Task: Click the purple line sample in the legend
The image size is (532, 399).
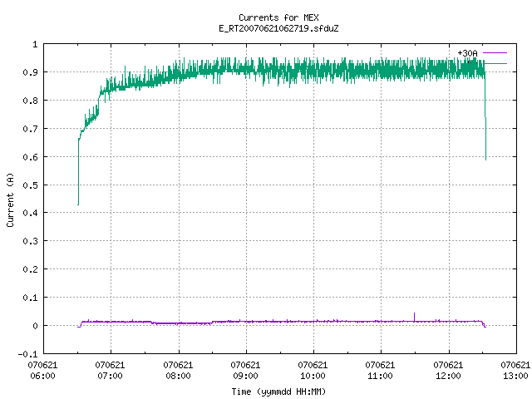Action: click(495, 53)
